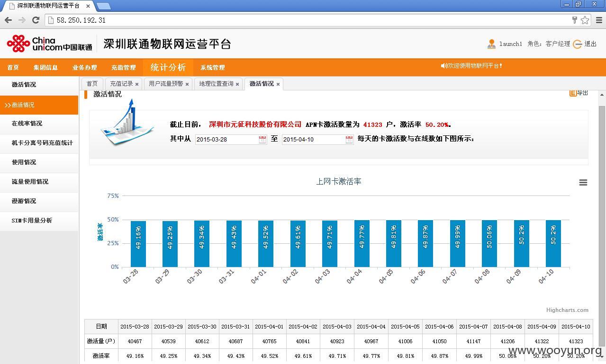Viewport: 606px width, 364px height.
Task: Click the 2015-04-01 table date header
Action: (269, 327)
